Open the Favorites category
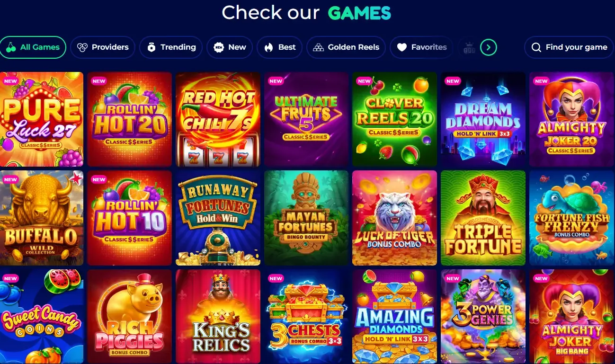The height and width of the screenshot is (364, 615). click(421, 47)
